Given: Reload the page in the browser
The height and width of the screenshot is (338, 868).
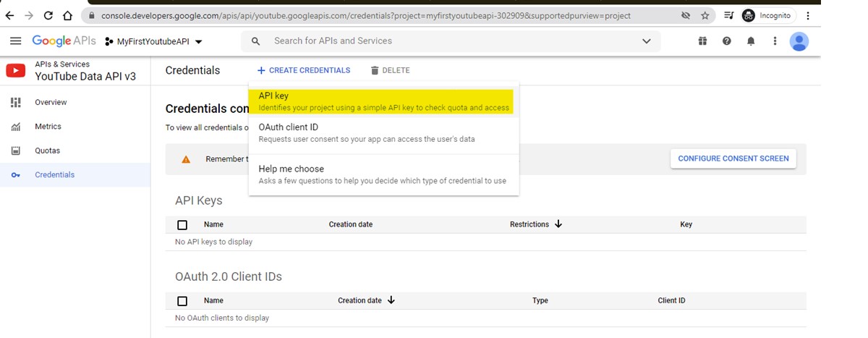Looking at the screenshot, I should pyautogui.click(x=48, y=15).
